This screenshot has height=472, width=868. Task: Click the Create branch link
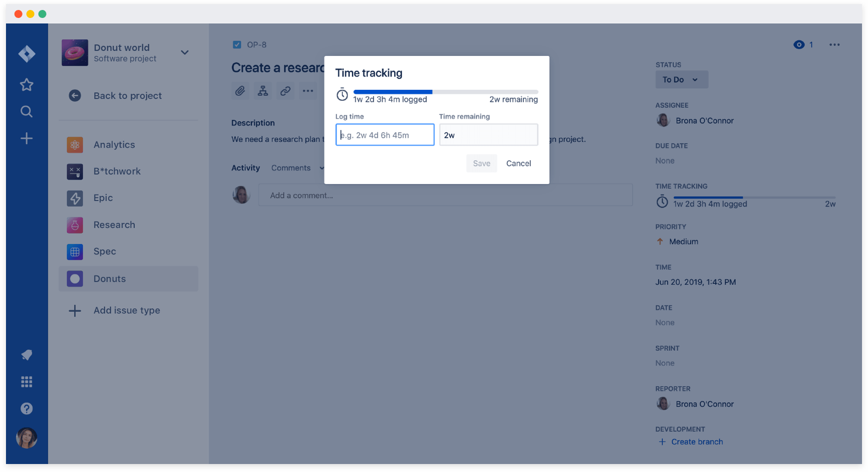(697, 442)
